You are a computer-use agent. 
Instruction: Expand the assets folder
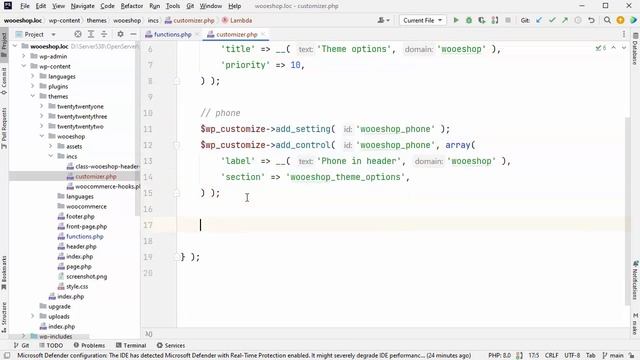pyautogui.click(x=51, y=146)
